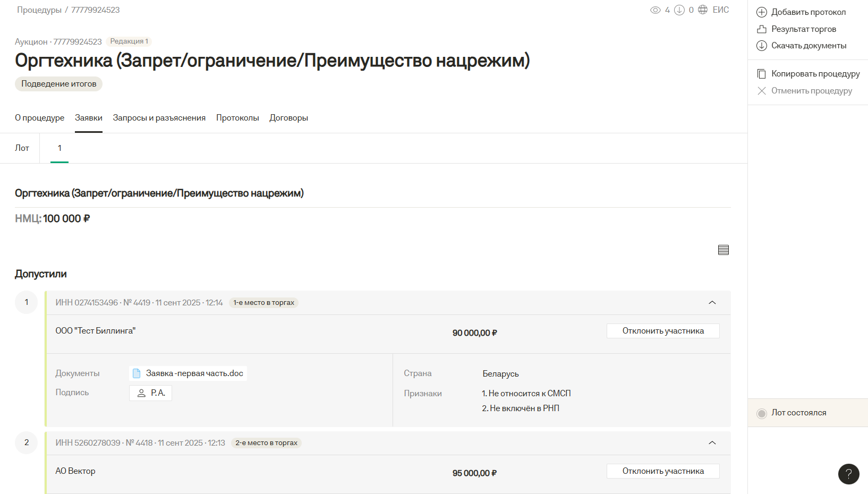Click the table list view icon
This screenshot has width=868, height=494.
(723, 250)
